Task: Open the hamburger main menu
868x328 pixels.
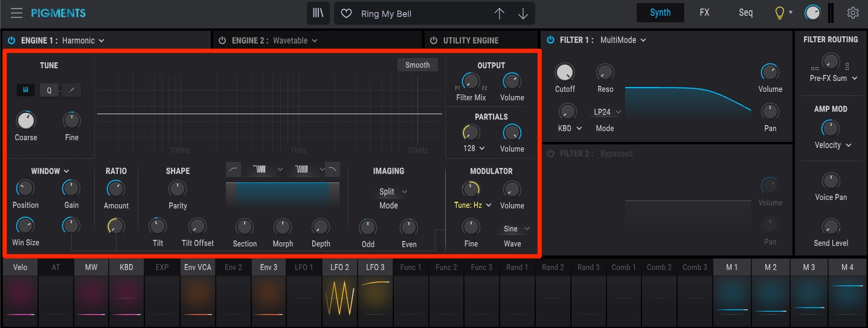Action: [16, 13]
